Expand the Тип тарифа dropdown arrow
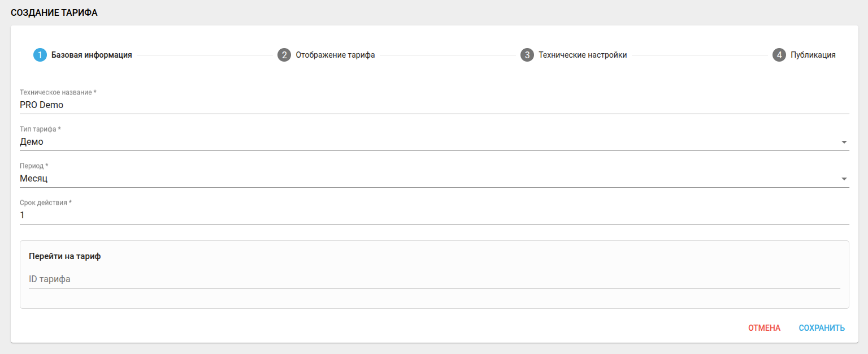The width and height of the screenshot is (868, 354). (x=844, y=142)
